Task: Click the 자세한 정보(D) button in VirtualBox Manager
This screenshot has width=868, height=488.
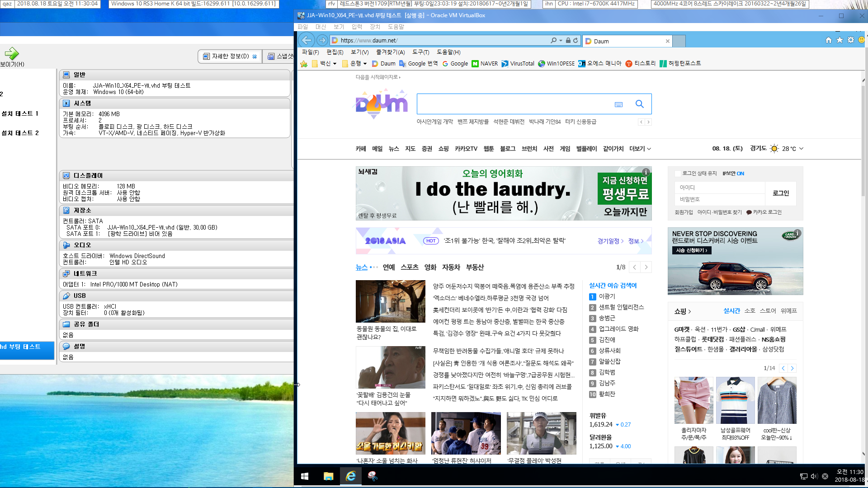Action: [230, 56]
